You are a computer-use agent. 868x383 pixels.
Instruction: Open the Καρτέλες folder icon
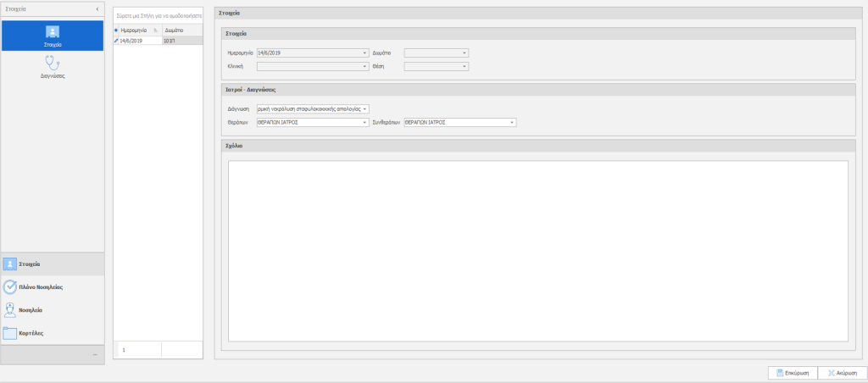pos(9,333)
